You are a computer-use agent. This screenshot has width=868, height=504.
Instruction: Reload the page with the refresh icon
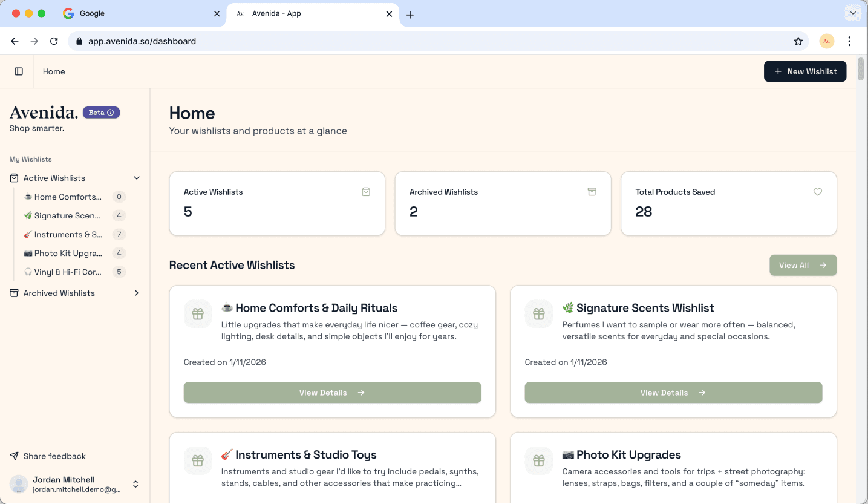pyautogui.click(x=54, y=41)
